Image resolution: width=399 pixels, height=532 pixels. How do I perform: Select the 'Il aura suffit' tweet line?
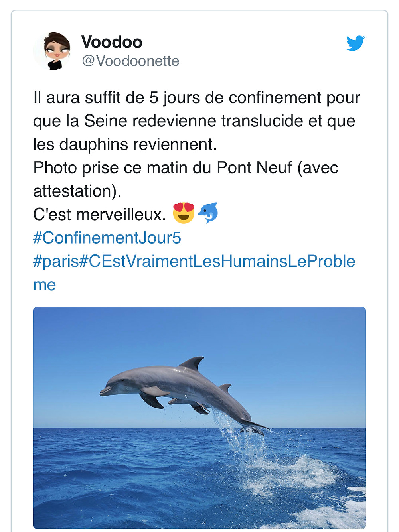pyautogui.click(x=197, y=98)
